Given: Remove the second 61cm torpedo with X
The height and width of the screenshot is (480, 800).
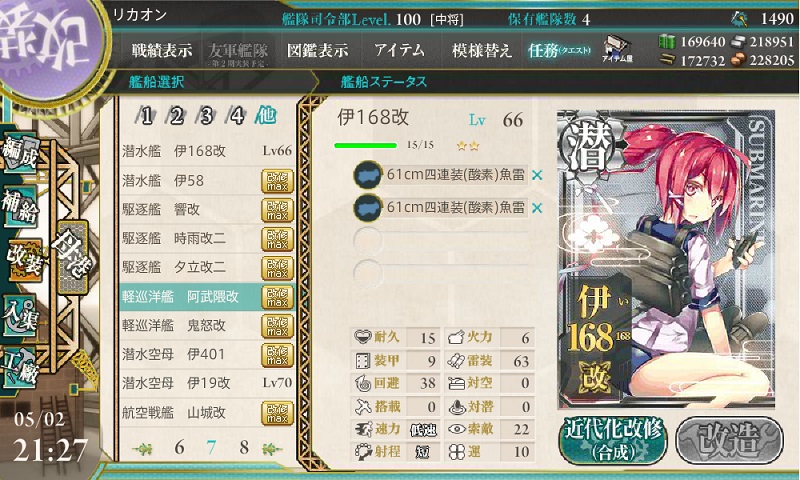Looking at the screenshot, I should point(537,208).
